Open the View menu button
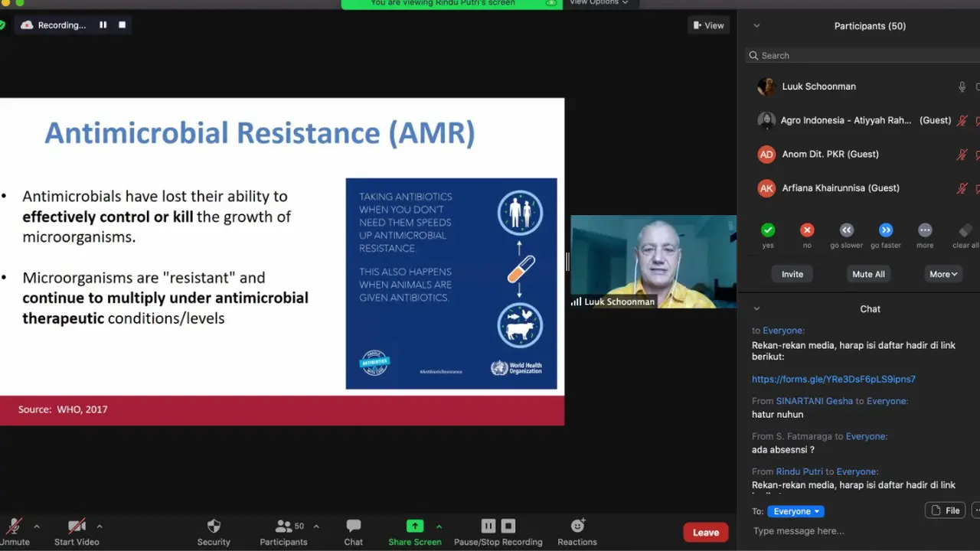 click(708, 25)
